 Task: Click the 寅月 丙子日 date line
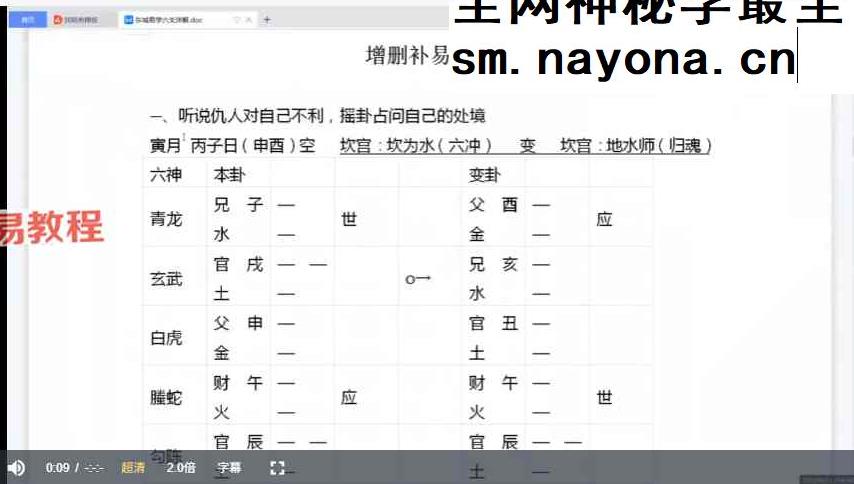tap(233, 145)
